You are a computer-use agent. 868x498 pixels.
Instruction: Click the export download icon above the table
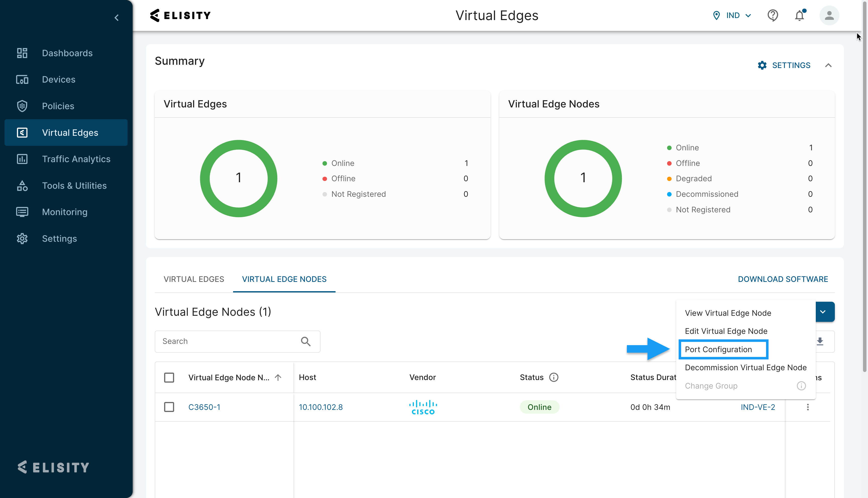coord(821,341)
